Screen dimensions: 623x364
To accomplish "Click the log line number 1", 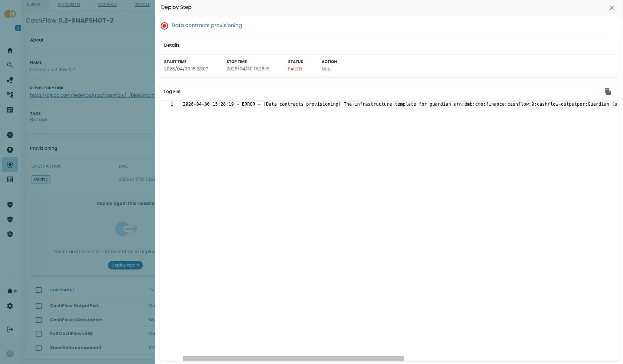I will (x=172, y=104).
